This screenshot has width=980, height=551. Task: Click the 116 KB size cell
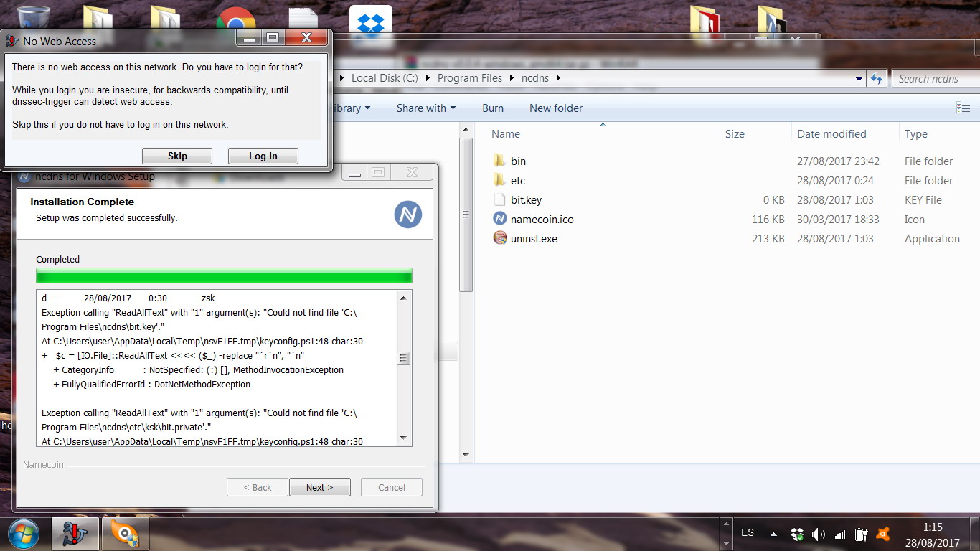tap(768, 220)
